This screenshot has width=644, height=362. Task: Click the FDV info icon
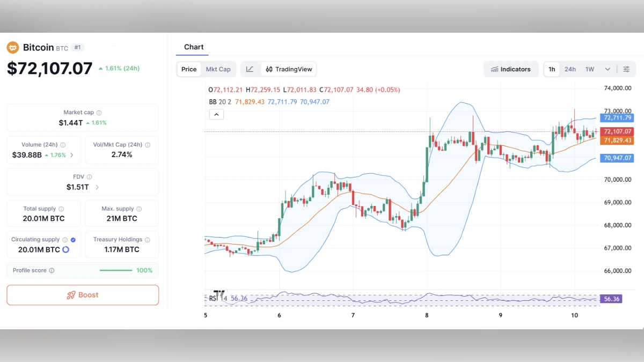(x=89, y=176)
